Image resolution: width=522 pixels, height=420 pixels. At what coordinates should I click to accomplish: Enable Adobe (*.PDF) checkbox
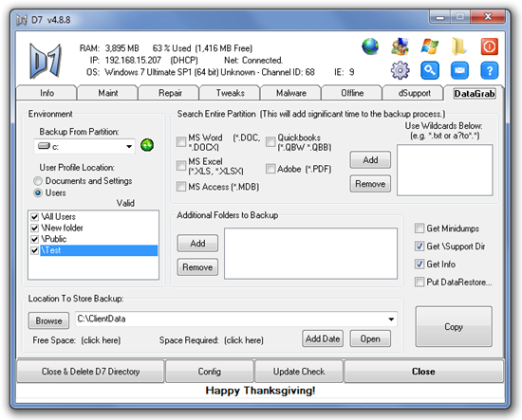tap(270, 169)
